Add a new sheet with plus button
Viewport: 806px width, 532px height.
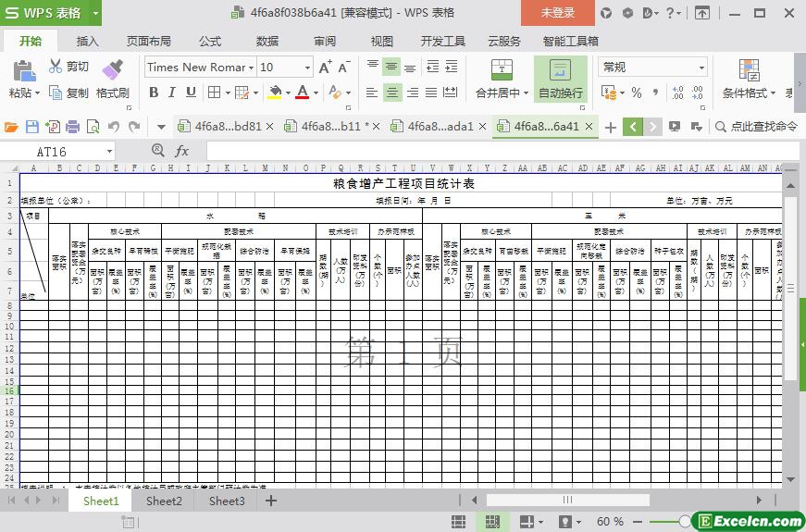(x=271, y=501)
